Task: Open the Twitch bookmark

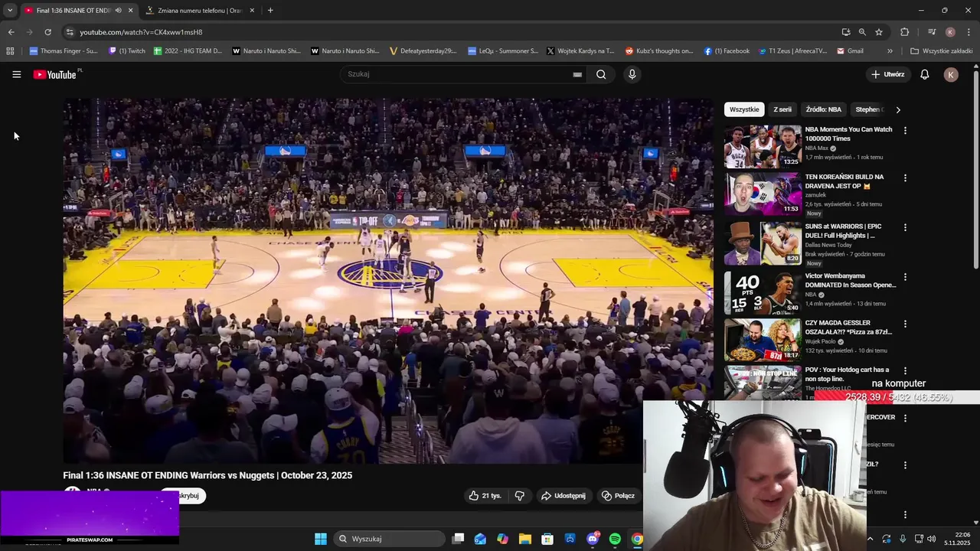Action: 127,51
